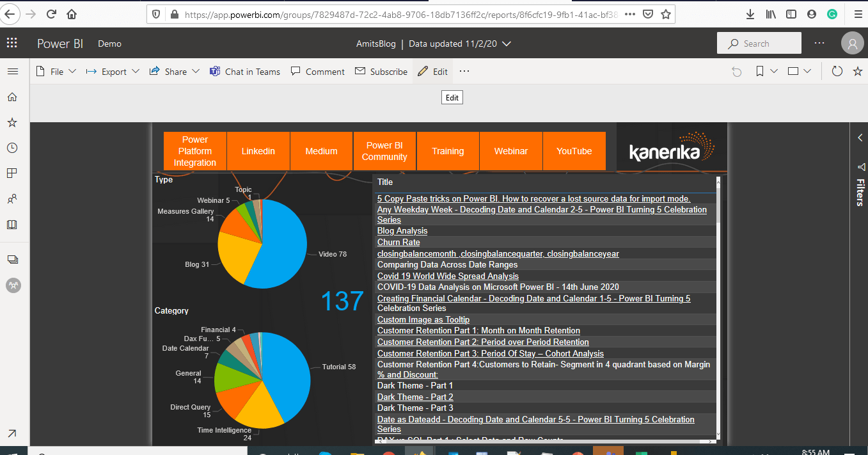Select the Power Platform Integration tile
868x455 pixels.
[195, 151]
